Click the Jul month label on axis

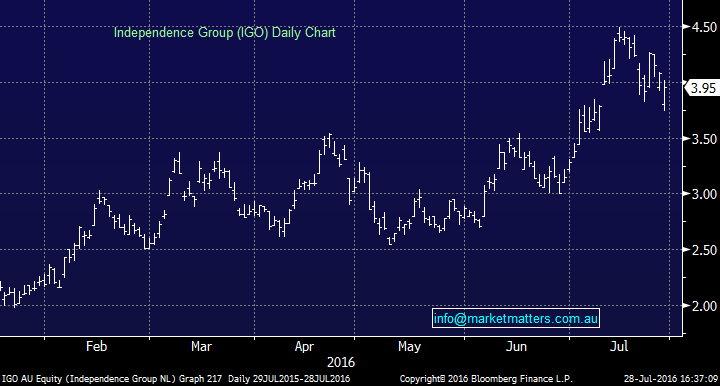[619, 346]
